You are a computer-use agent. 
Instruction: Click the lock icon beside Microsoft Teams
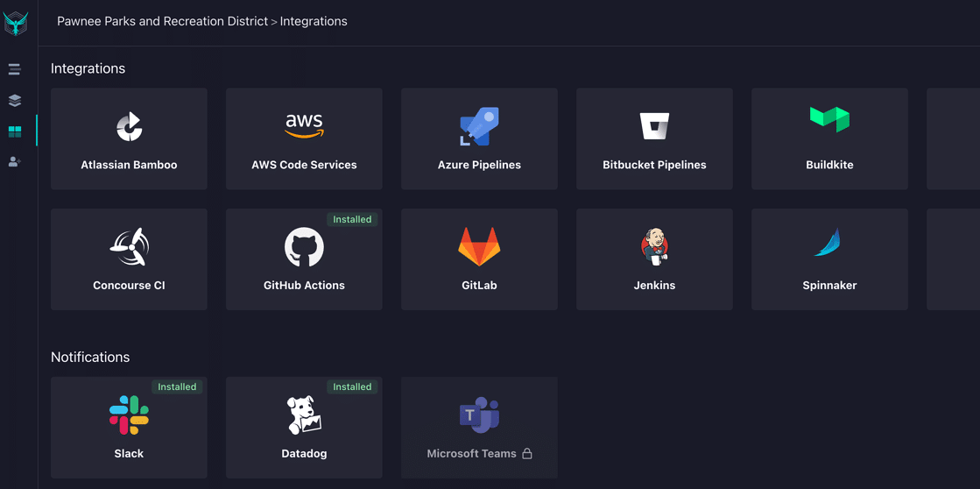click(527, 453)
